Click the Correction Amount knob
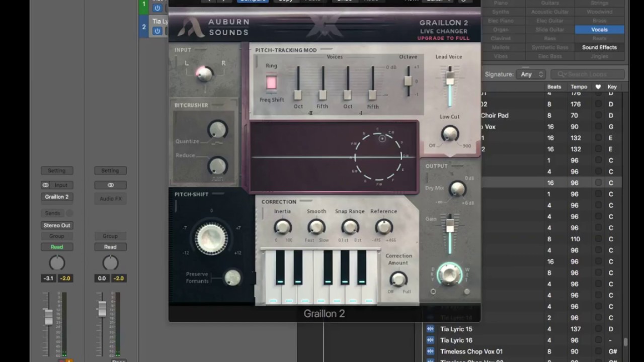Viewport: 644px width, 362px height. coord(398,279)
